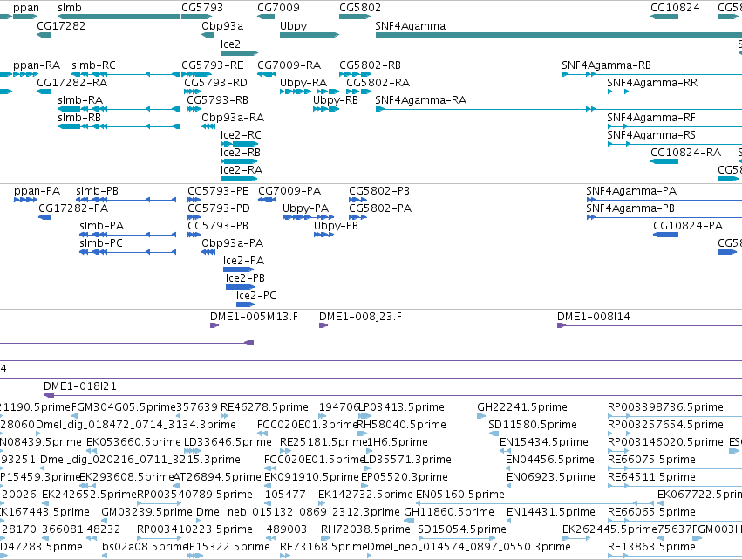Click protein Ice2-PA

pyautogui.click(x=239, y=270)
